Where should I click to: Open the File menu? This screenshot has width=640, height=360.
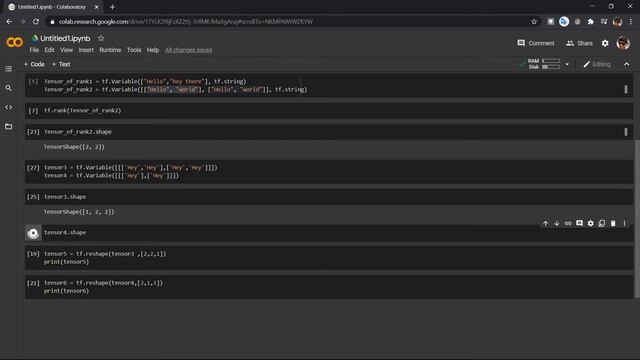(x=34, y=50)
